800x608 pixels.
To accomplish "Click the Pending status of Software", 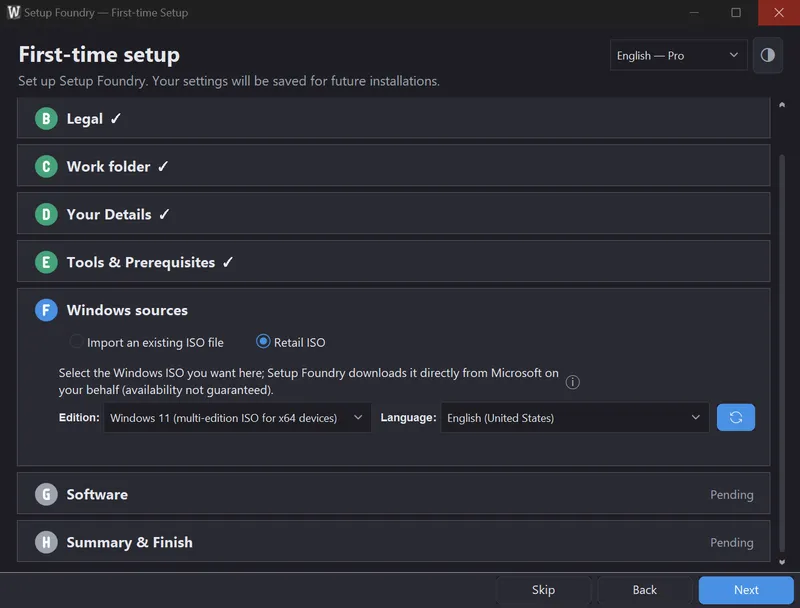I will [731, 494].
